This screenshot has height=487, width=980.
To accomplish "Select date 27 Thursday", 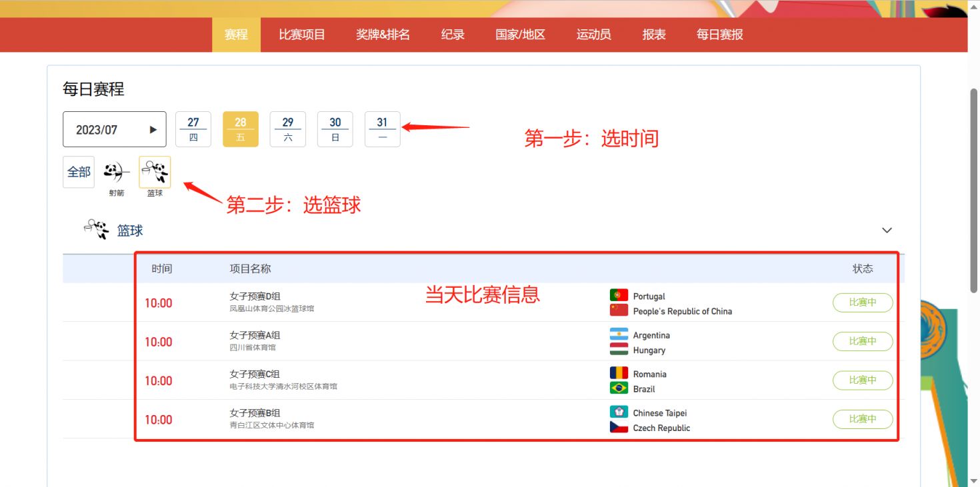I will tap(193, 129).
